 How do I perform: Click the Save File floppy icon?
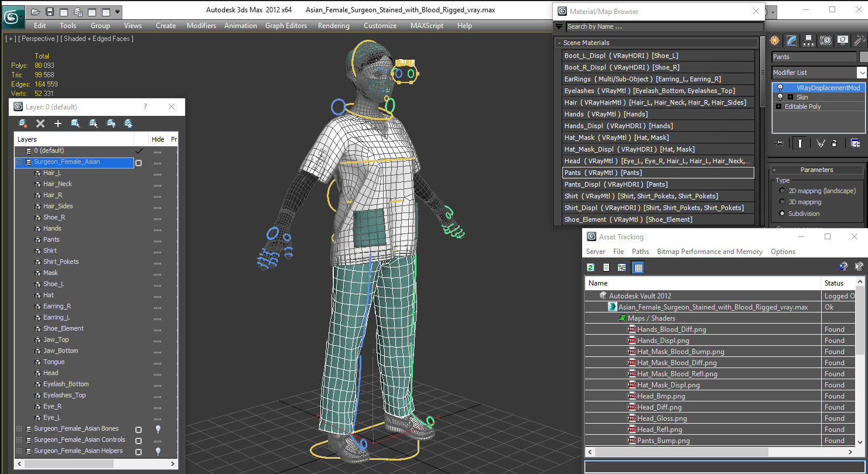coord(50,12)
